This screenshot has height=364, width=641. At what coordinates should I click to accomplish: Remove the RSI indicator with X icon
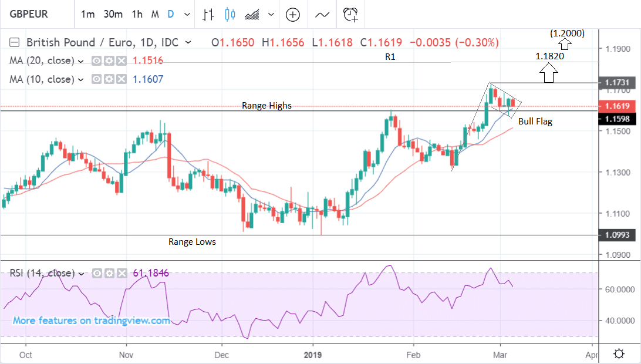120,273
